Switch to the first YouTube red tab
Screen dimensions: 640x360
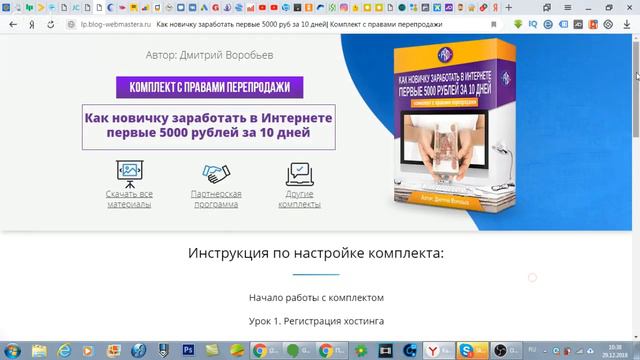(262, 7)
